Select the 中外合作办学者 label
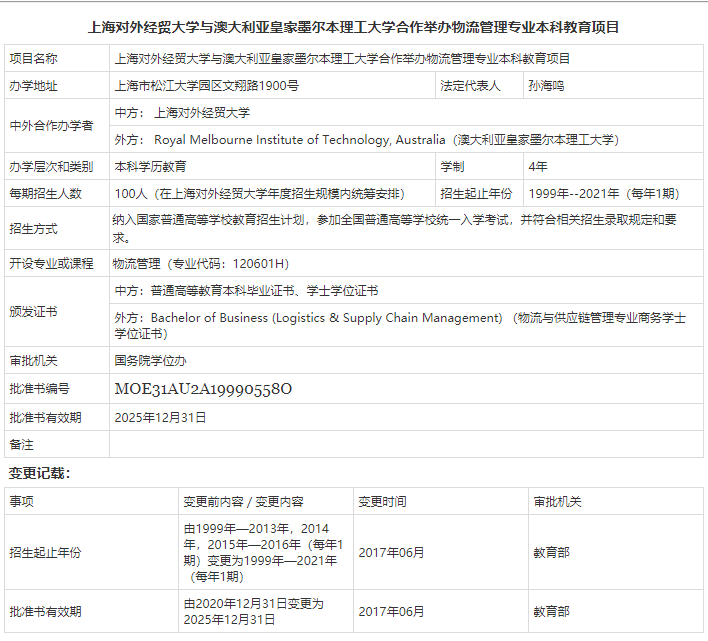This screenshot has height=641, width=708. click(51, 125)
